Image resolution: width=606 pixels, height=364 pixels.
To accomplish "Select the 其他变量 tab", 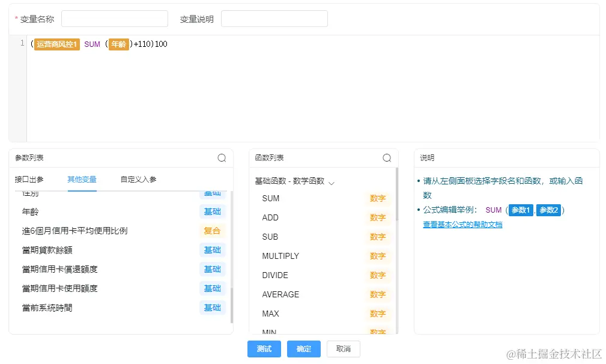I will (x=82, y=179).
